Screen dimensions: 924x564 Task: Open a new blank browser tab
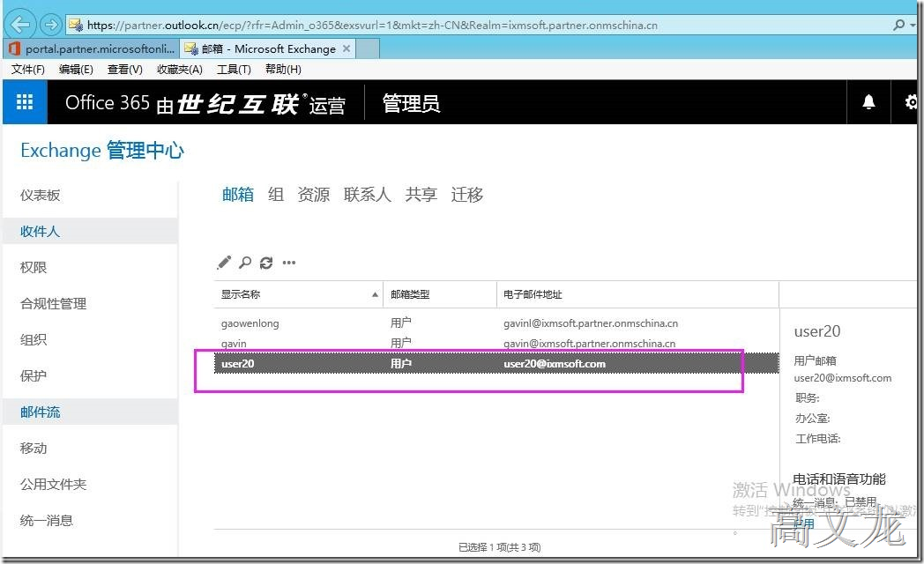coord(368,48)
